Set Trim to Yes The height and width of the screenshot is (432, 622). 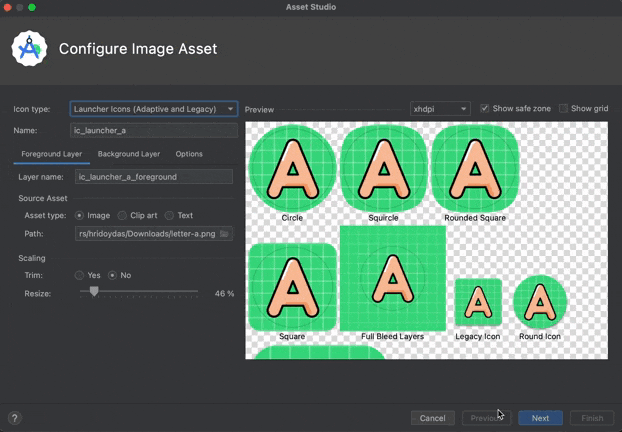click(79, 275)
